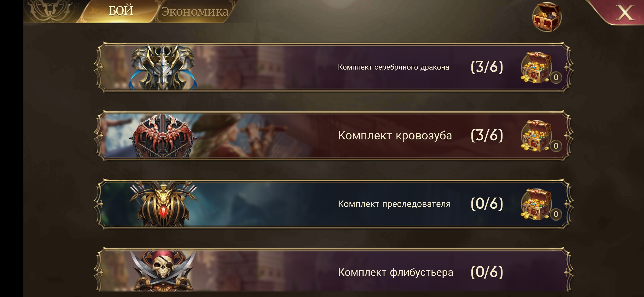Switch to the БОЙ tab
This screenshot has width=644, height=297.
(121, 11)
